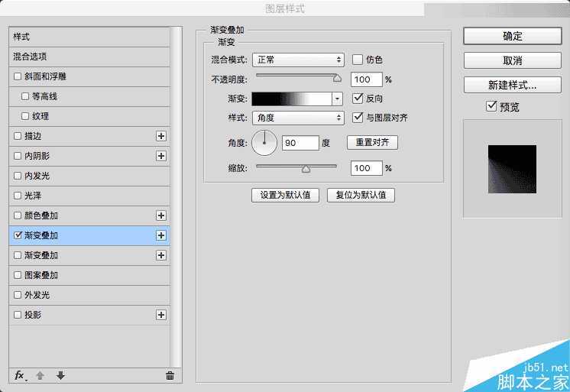Uncheck the 与图层对齐 checkbox
This screenshot has width=570, height=392.
click(358, 118)
